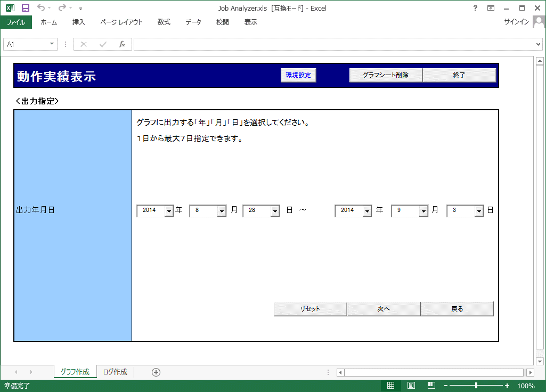Screen dimensions: 546x392
Task: Click the Undo arrow icon
Action: (41, 8)
